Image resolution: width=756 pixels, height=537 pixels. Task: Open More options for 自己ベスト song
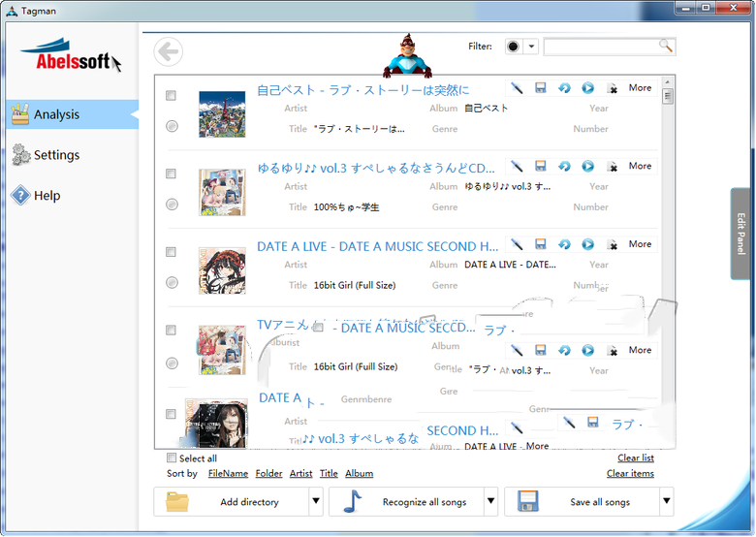click(640, 88)
